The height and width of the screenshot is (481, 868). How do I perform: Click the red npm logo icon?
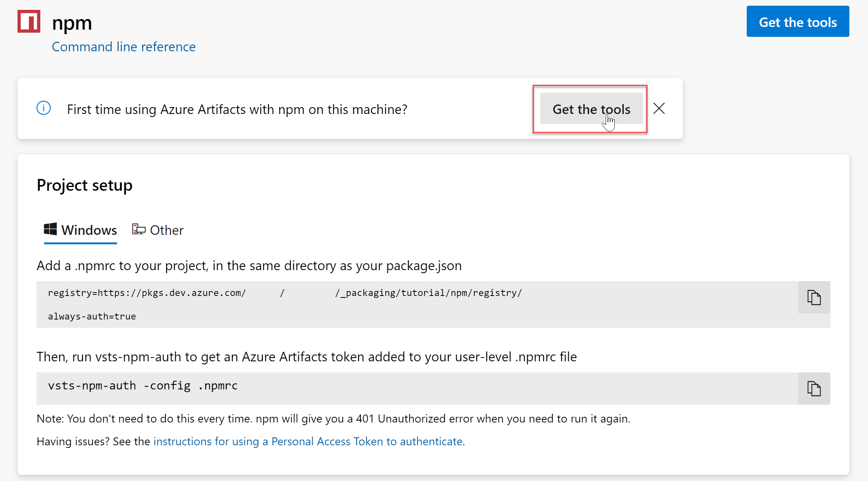(29, 22)
